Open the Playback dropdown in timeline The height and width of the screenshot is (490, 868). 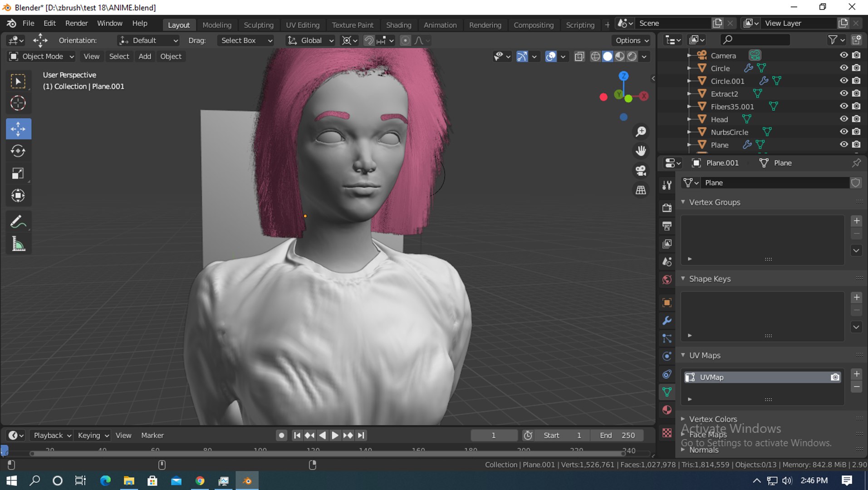(52, 436)
